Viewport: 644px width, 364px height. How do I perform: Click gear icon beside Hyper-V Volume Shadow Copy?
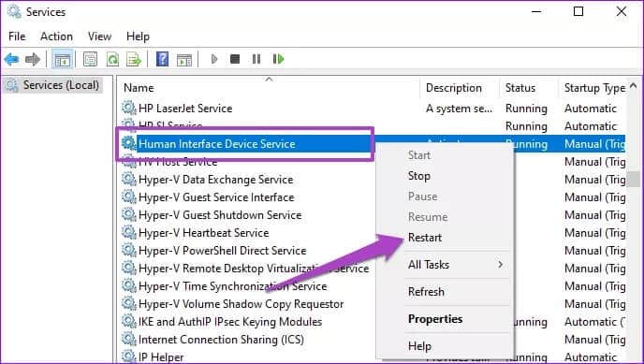coord(128,304)
